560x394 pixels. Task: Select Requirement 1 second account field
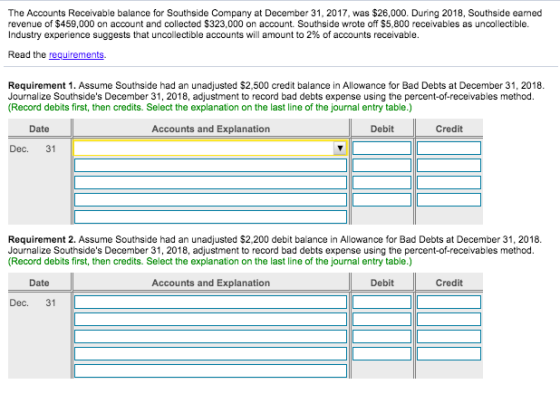click(x=210, y=165)
